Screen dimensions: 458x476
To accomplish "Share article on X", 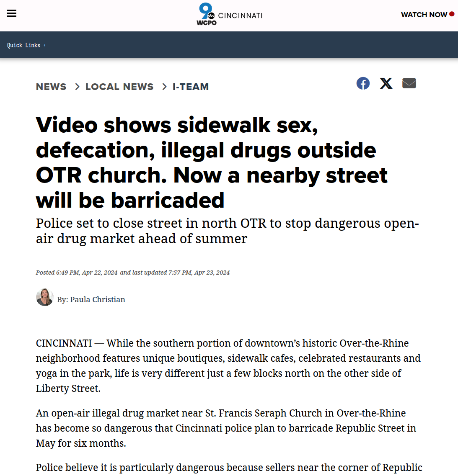I will pos(386,83).
